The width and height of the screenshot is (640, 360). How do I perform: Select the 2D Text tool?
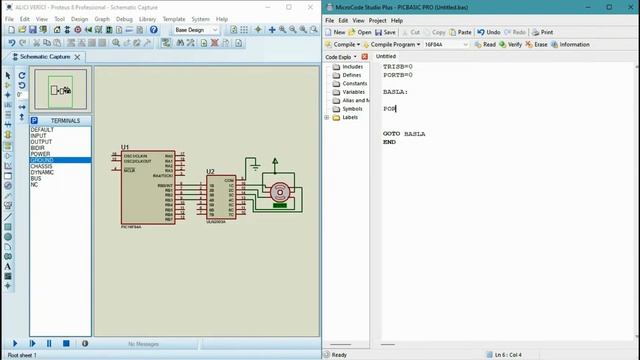point(8,267)
